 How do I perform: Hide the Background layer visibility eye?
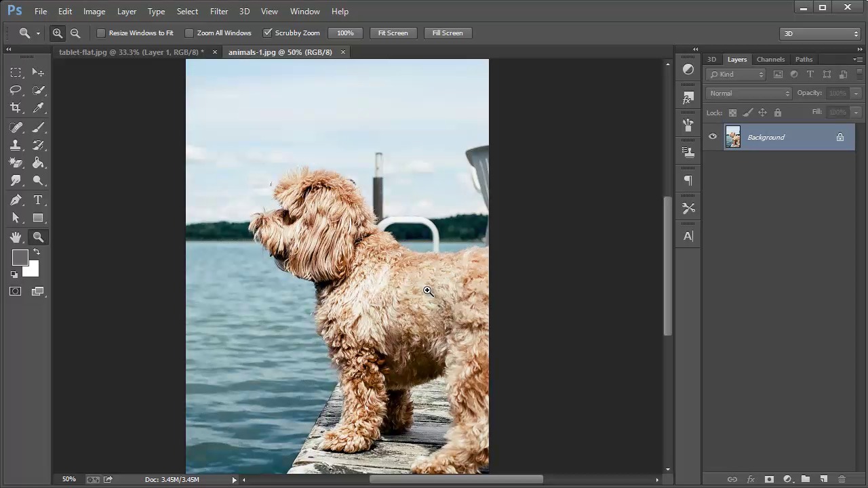pos(712,137)
